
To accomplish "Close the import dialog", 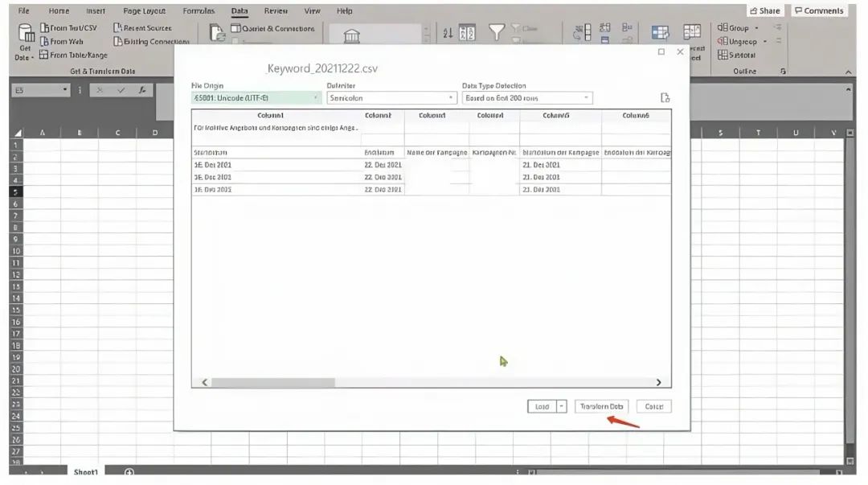I will (x=681, y=51).
